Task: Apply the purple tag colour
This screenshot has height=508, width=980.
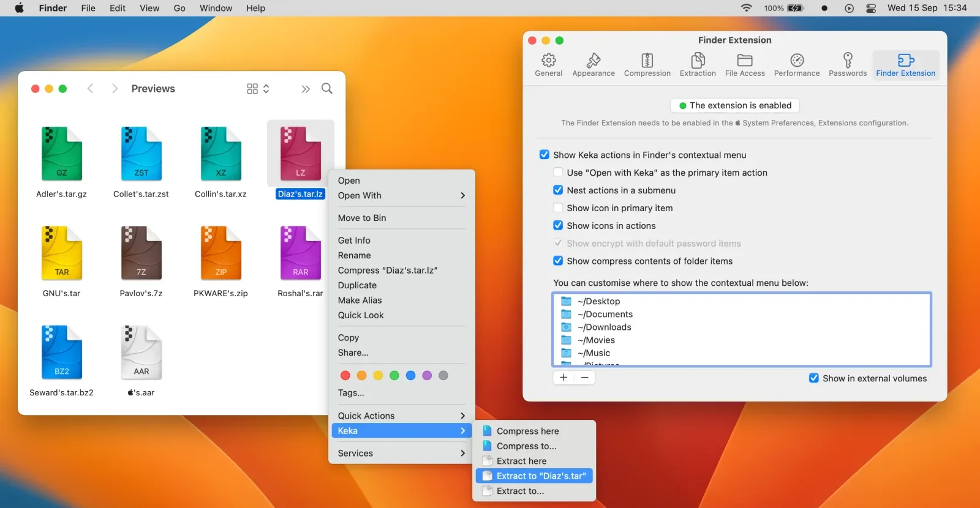Action: tap(427, 376)
